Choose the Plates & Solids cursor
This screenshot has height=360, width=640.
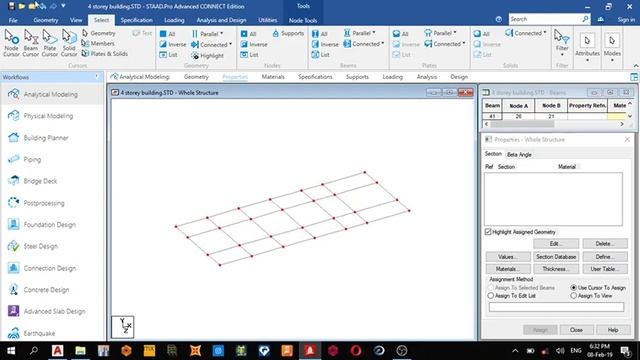(x=104, y=53)
